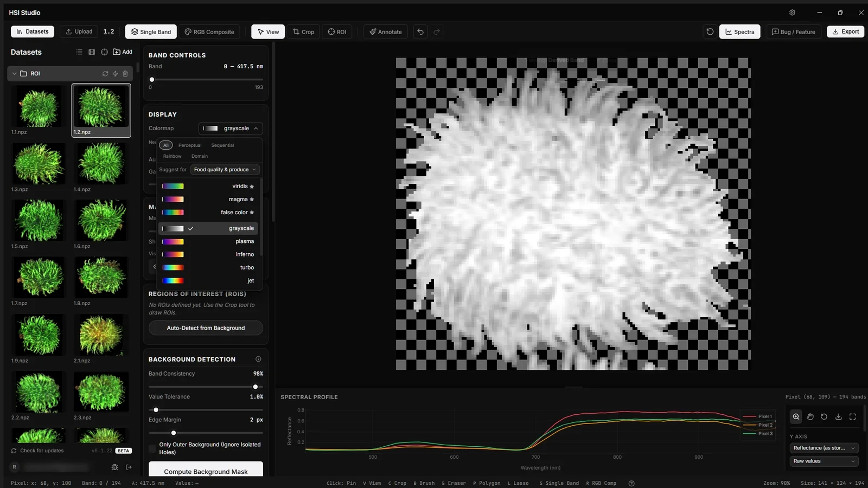Enable Only Outer Background checkbox
The image size is (868, 488).
[152, 448]
